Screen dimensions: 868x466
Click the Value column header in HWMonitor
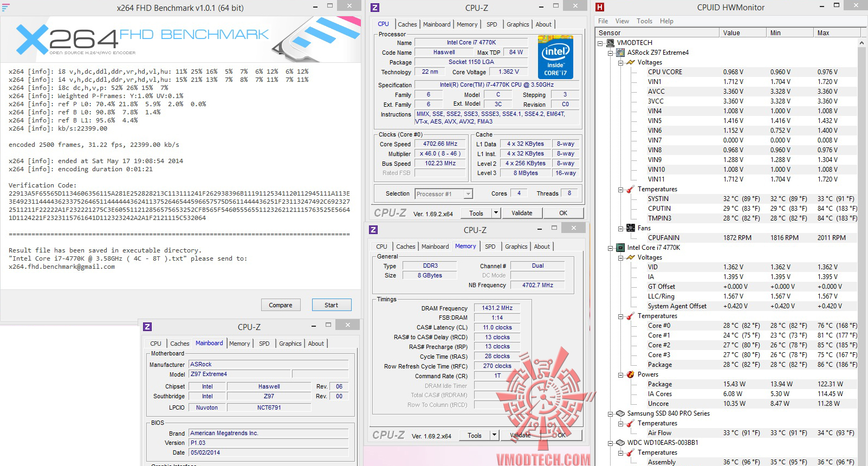coord(743,33)
